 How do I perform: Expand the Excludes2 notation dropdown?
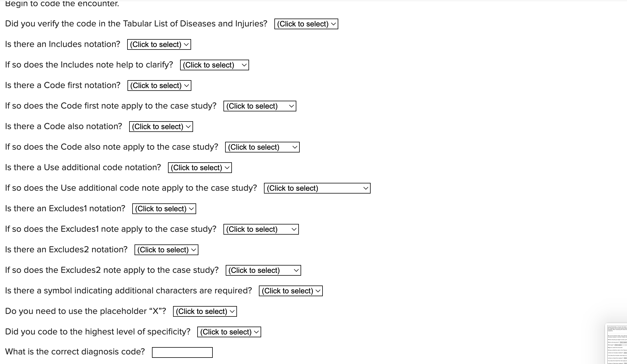click(166, 250)
